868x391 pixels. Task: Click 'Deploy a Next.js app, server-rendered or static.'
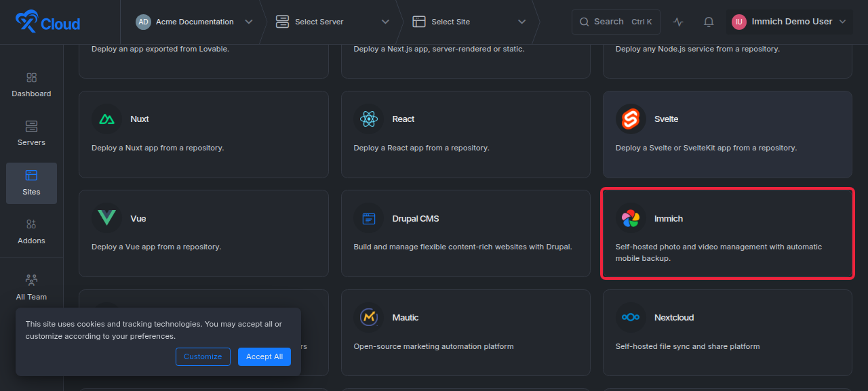(x=439, y=49)
